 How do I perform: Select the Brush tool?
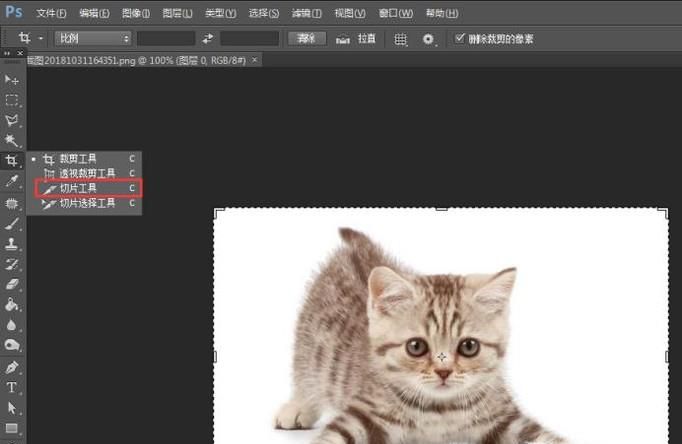(12, 224)
